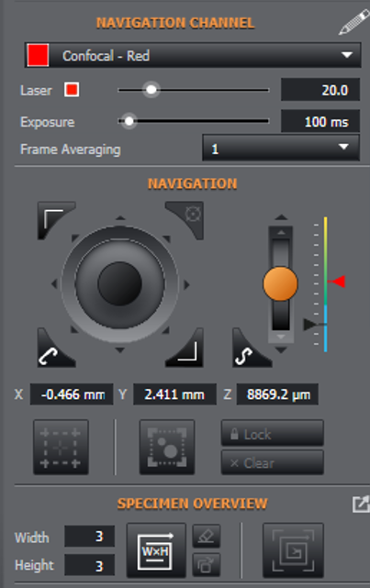Toggle the red Laser on/off square
Viewport: 370px width, 588px height.
[x=72, y=90]
